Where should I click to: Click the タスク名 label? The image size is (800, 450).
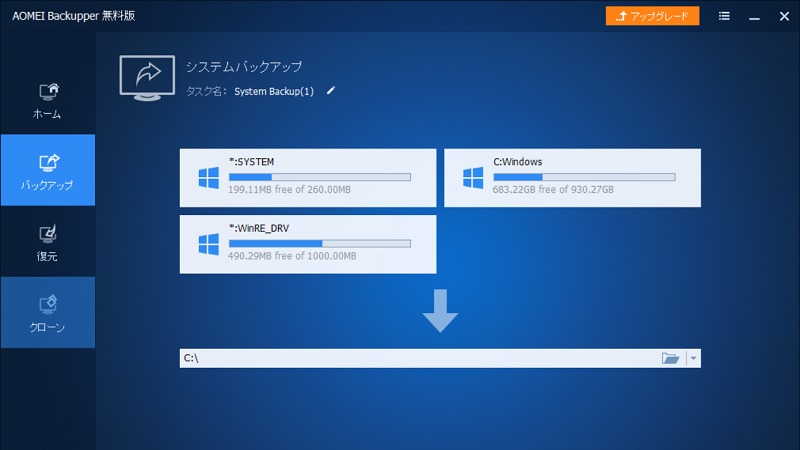206,91
